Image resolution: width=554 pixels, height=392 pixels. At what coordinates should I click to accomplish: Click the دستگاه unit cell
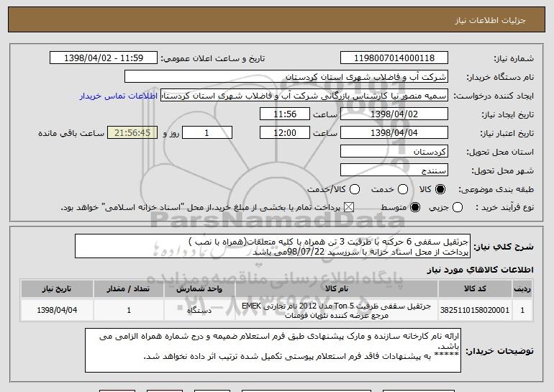coord(199,310)
